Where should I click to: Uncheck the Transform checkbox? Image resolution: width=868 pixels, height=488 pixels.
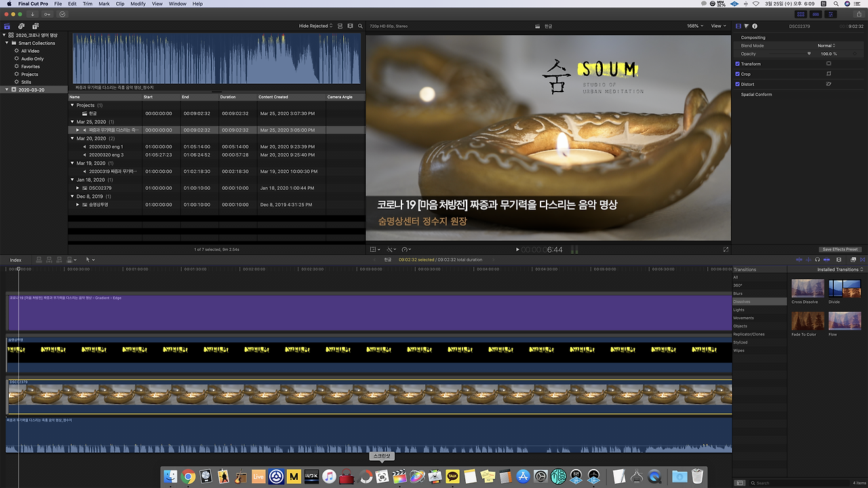click(738, 64)
